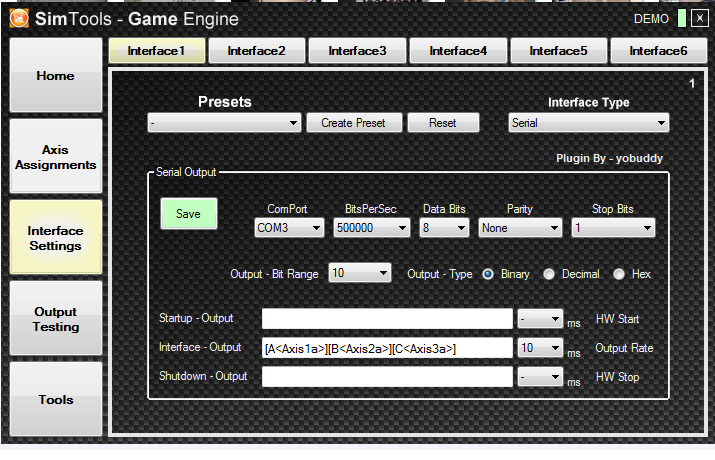Switch to Output Testing
Image resolution: width=715 pixels, height=460 pixels.
(56, 319)
